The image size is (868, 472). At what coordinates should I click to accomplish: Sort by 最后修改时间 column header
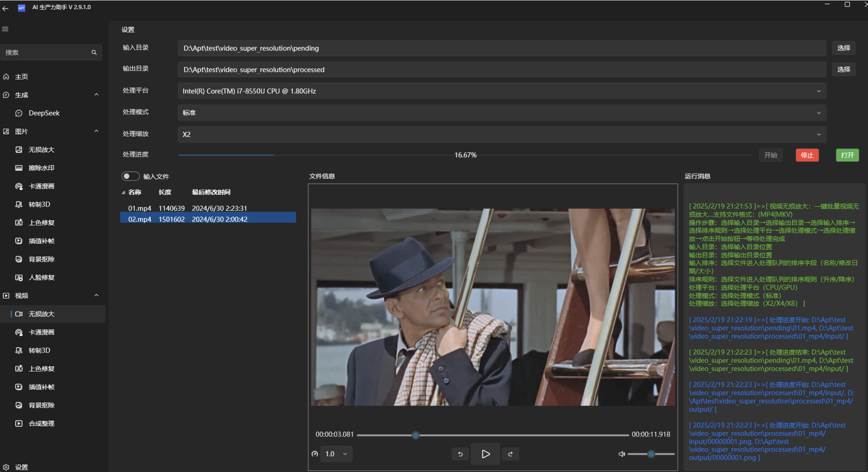[x=211, y=192]
